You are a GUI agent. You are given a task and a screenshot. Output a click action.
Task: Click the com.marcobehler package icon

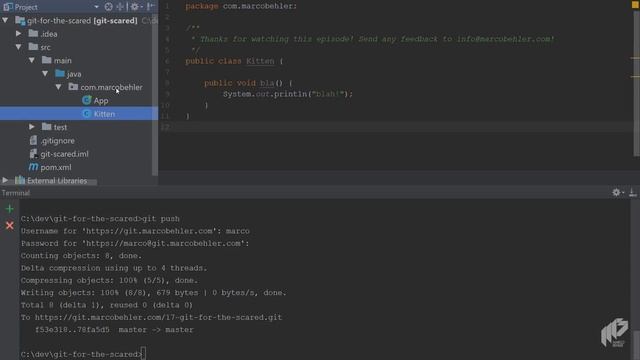73,87
